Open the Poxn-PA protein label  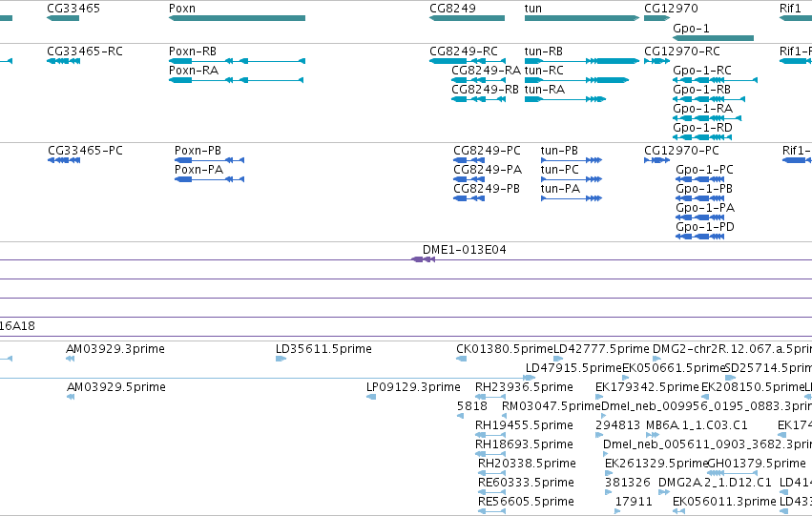(198, 170)
